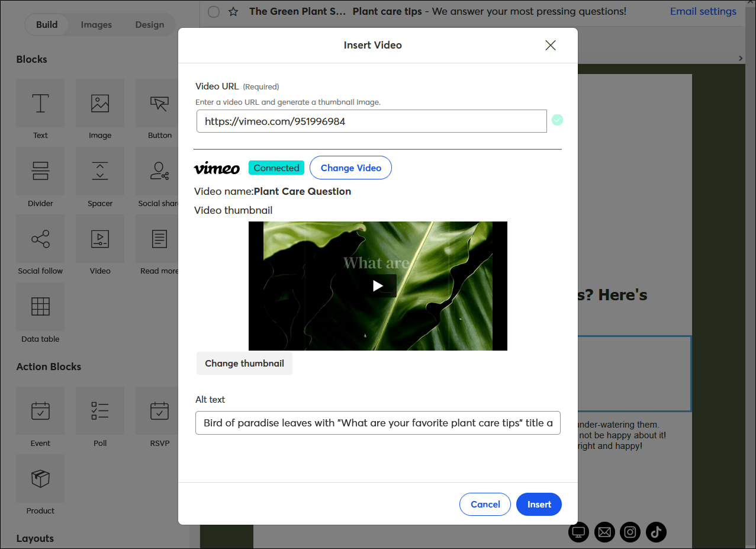Click the Change Video button
This screenshot has height=549, width=756.
(350, 168)
